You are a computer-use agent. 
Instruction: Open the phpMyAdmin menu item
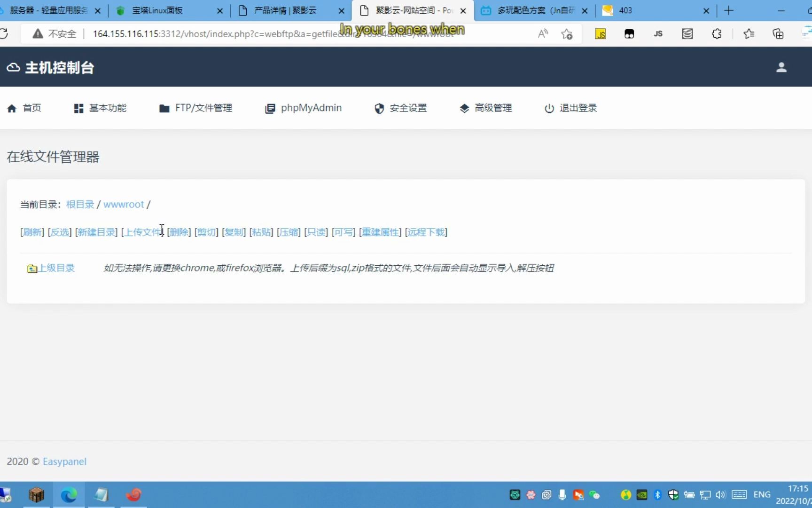click(x=303, y=108)
